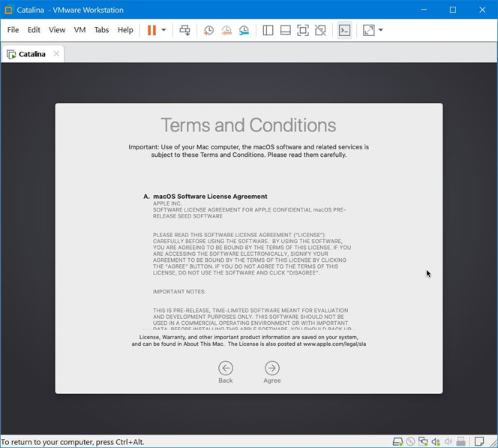
Task: Enter full screen mode
Action: coord(303,30)
